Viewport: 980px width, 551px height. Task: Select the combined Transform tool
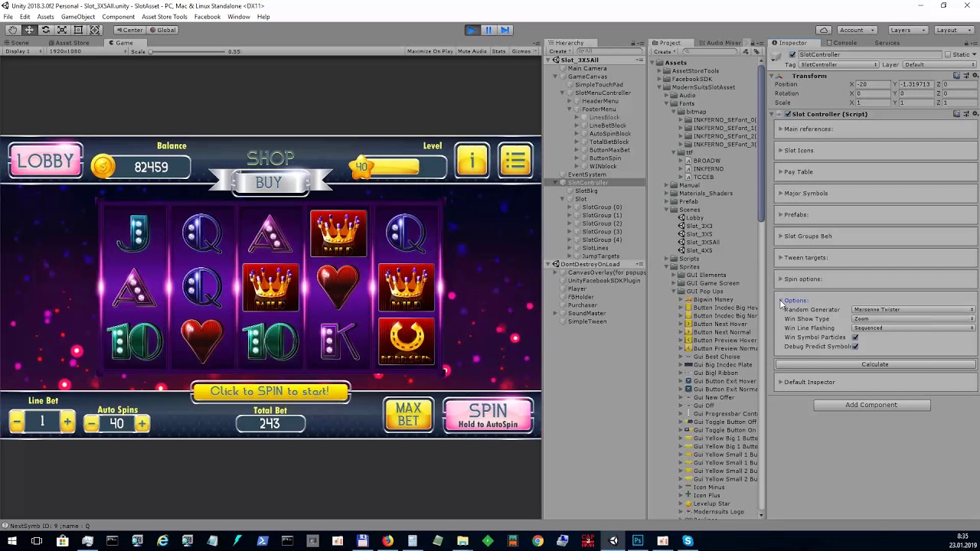95,30
